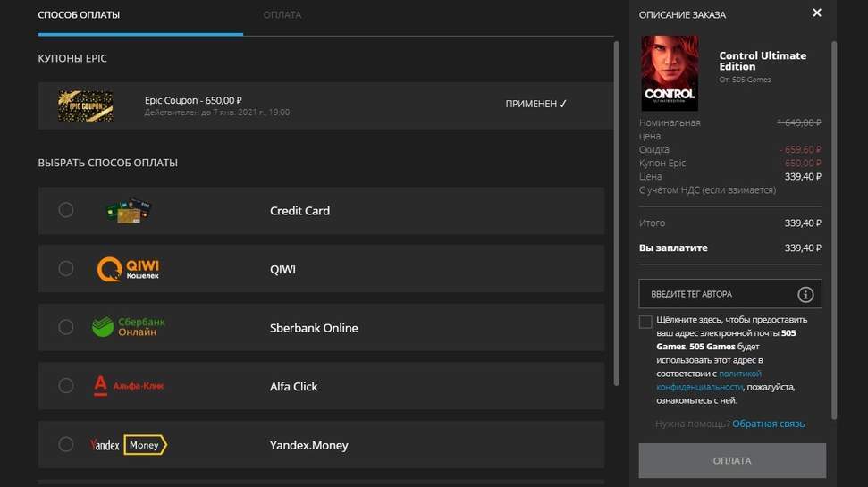Open the Обратная связь support link

click(768, 424)
